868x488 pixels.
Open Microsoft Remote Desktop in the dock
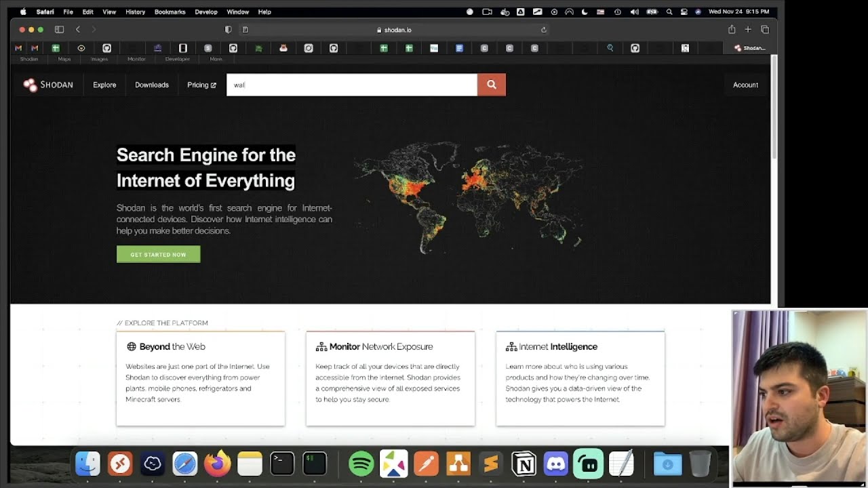tap(120, 464)
